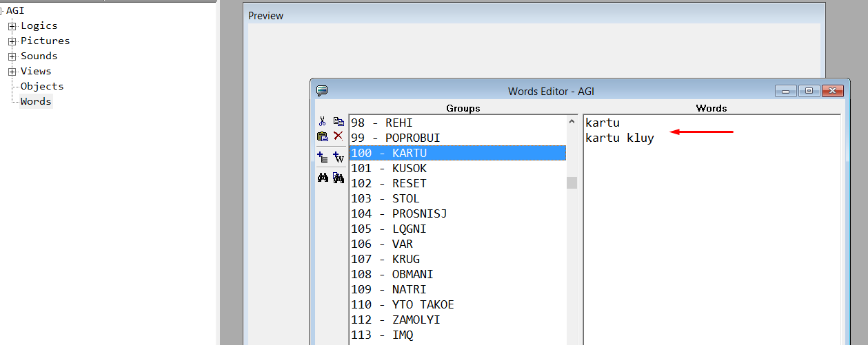868x345 pixels.
Task: Select the word 'kartu' in Words list
Action: pos(603,123)
